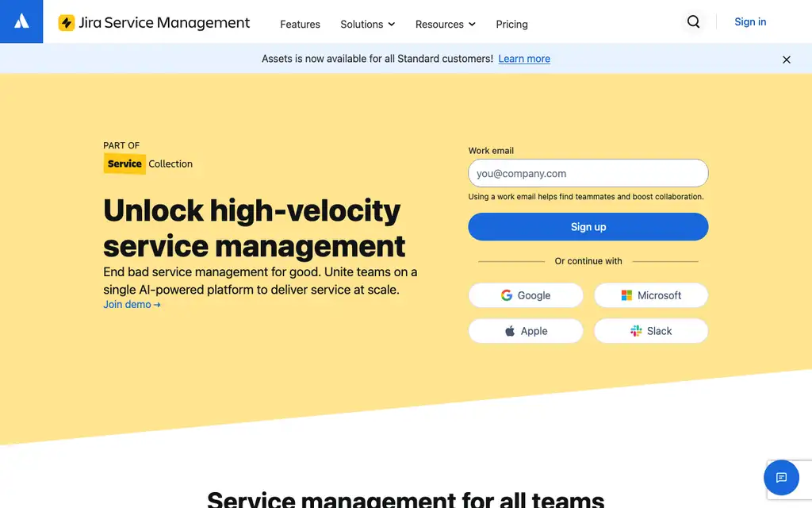Continue with Google button

[x=526, y=295]
